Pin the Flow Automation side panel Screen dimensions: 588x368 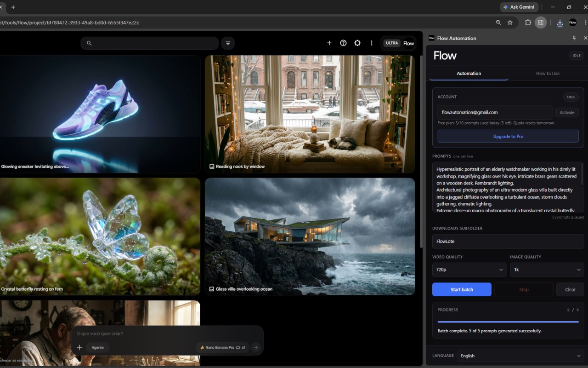point(574,38)
